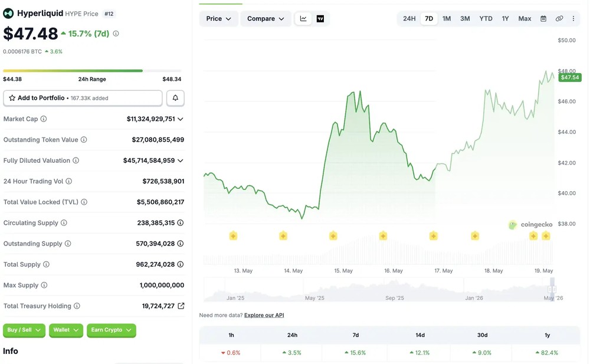
Task: Switch to the TradingView chart icon
Action: (x=320, y=19)
